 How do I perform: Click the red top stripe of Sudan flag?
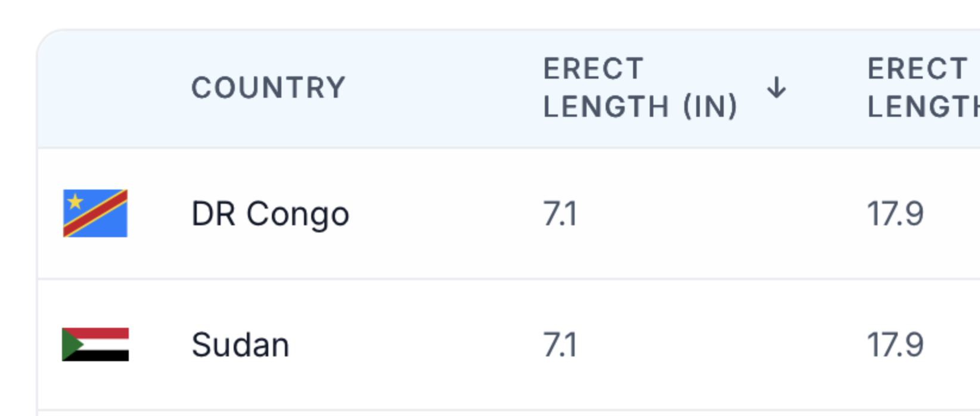click(101, 333)
